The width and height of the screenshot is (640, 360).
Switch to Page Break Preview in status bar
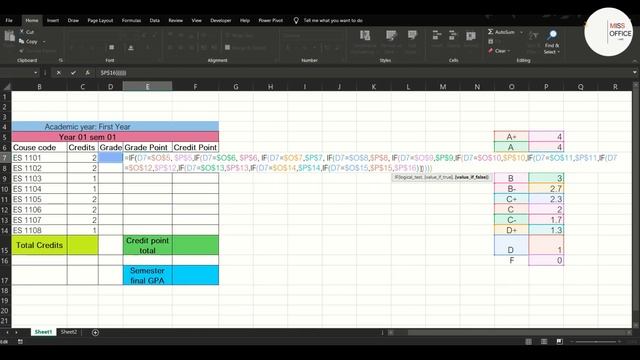560,342
